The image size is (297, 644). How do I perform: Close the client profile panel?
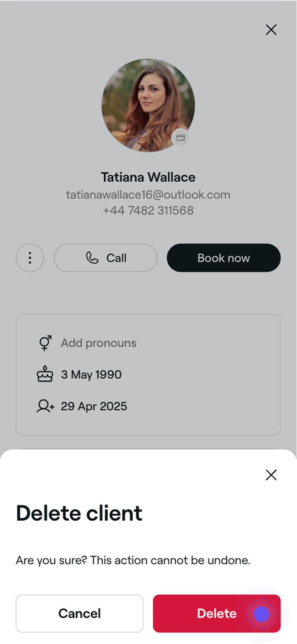[x=271, y=30]
